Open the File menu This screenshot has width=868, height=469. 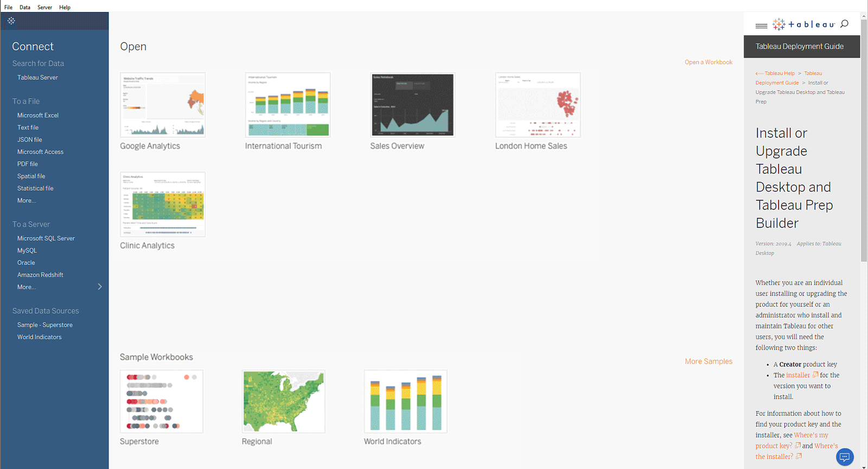pos(8,7)
